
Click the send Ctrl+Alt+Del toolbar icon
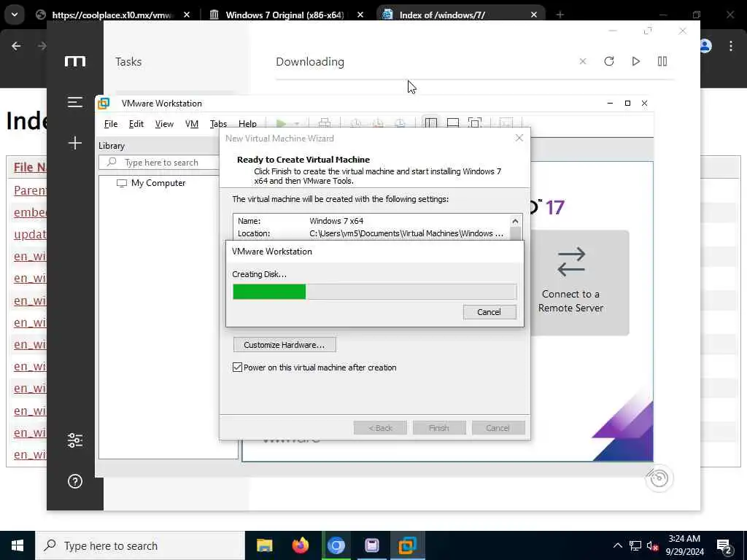coord(325,123)
